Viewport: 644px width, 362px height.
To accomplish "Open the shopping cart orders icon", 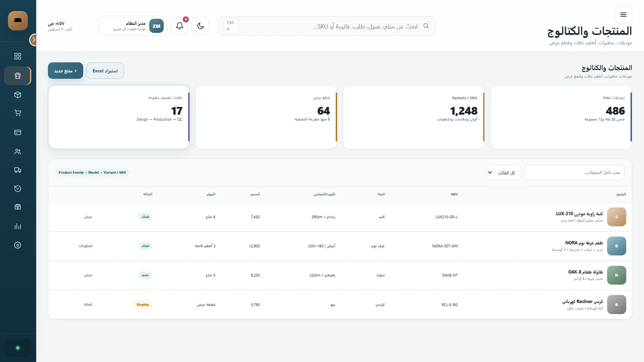I will [18, 113].
